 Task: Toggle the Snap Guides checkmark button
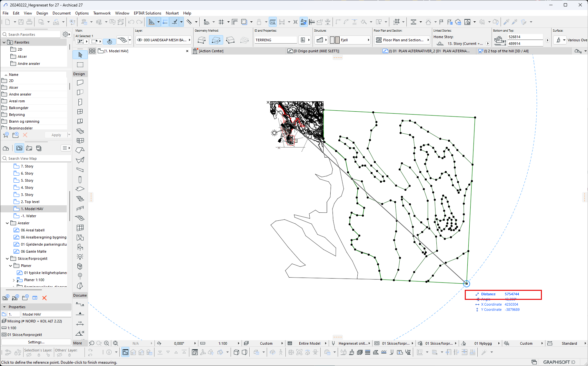(174, 22)
